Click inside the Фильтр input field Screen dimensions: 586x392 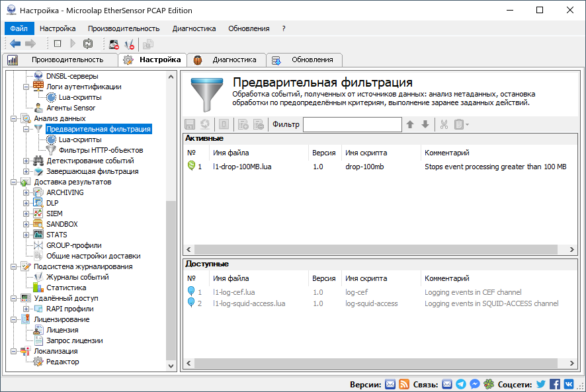[x=353, y=124]
